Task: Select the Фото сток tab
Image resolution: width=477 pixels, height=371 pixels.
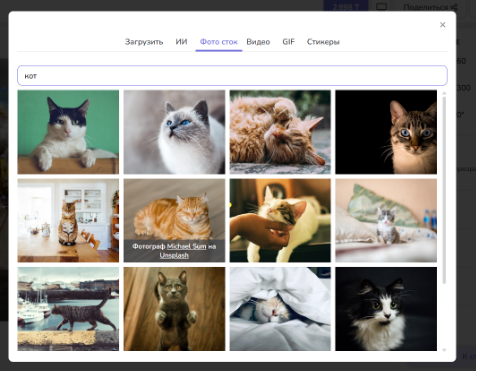Action: (219, 42)
